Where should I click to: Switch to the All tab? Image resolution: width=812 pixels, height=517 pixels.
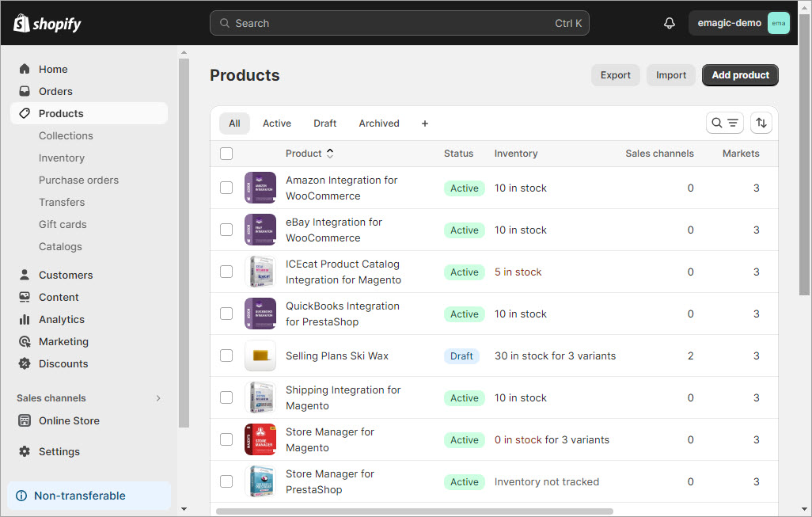point(234,124)
